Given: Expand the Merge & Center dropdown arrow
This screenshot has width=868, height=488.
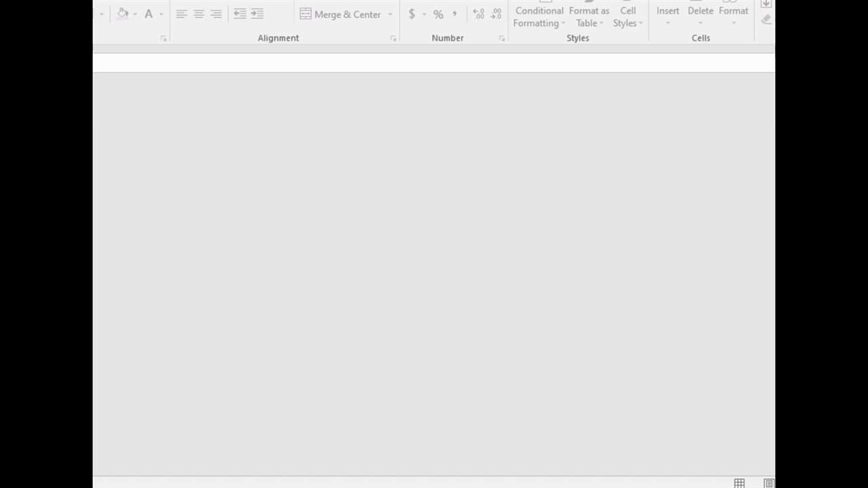Looking at the screenshot, I should [390, 14].
